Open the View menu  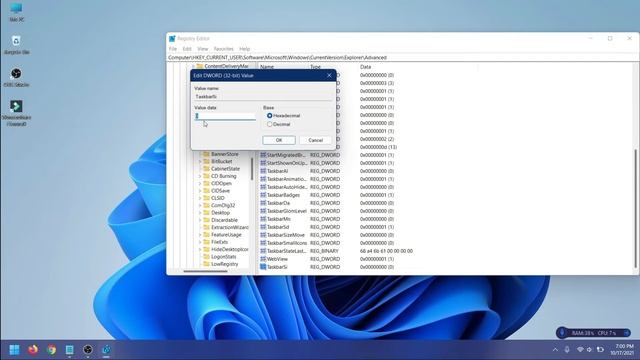(202, 49)
